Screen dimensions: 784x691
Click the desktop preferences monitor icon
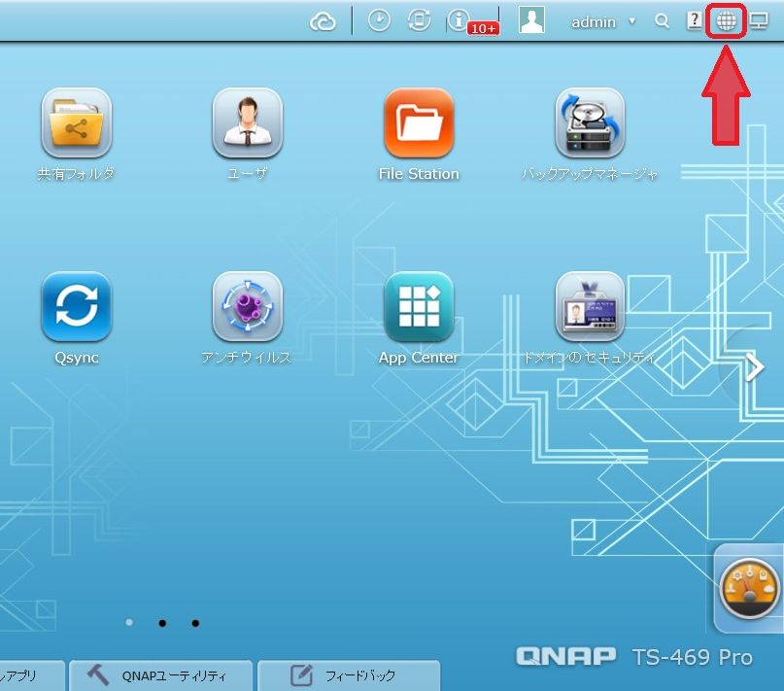pos(759,21)
